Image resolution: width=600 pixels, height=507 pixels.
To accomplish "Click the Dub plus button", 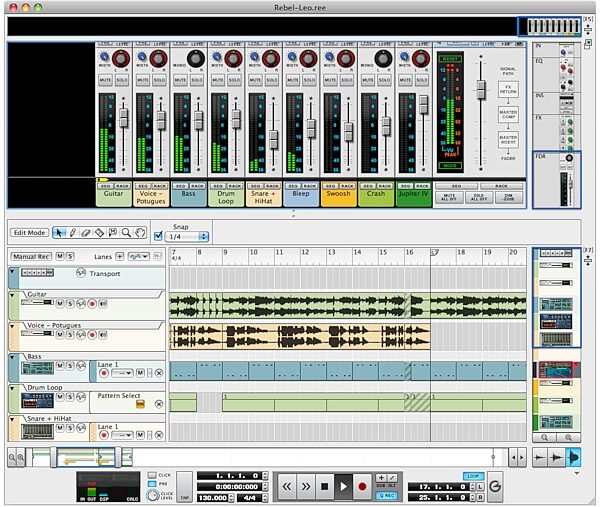I will pyautogui.click(x=381, y=478).
